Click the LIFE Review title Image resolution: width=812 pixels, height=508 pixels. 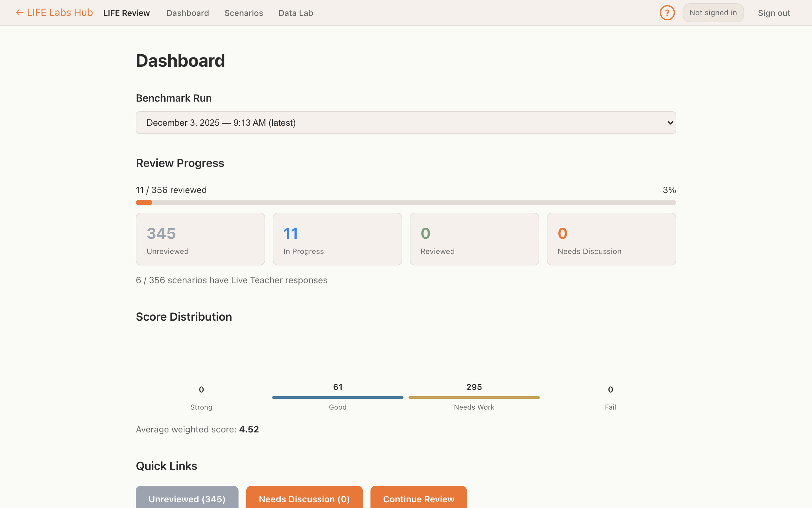[126, 13]
